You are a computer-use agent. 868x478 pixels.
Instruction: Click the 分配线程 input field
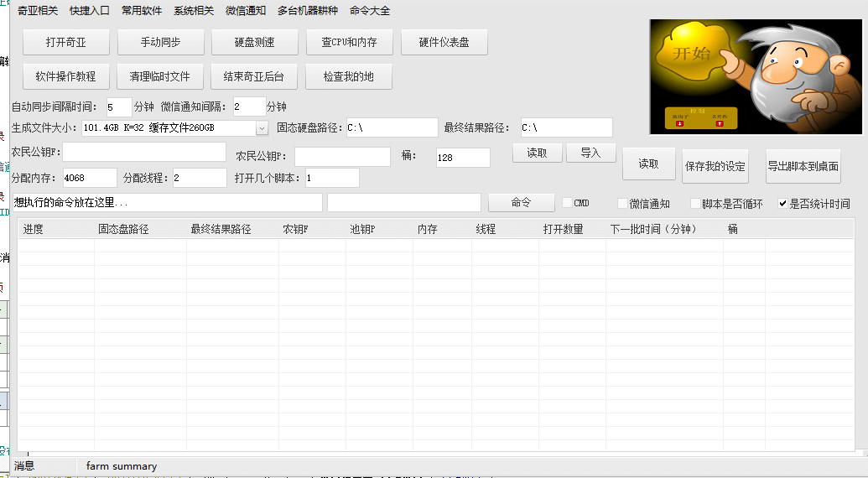[x=200, y=178]
